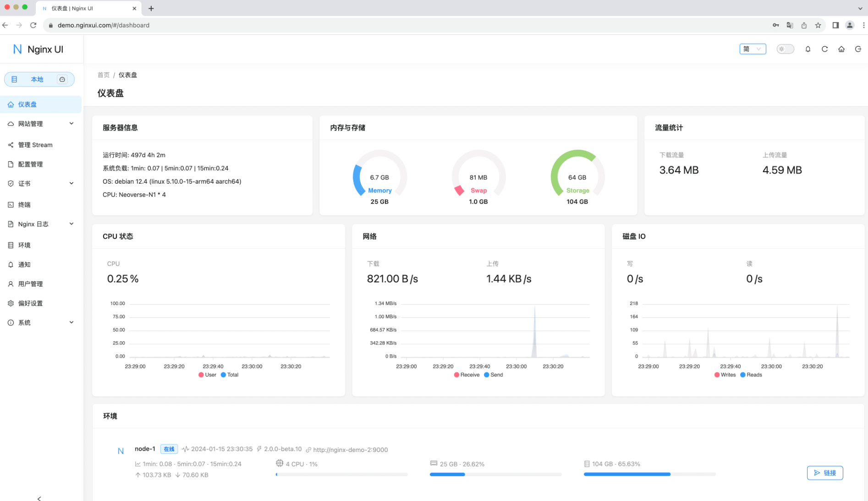Click the 证书 shield icon in sidebar
The height and width of the screenshot is (501, 868).
pos(11,184)
